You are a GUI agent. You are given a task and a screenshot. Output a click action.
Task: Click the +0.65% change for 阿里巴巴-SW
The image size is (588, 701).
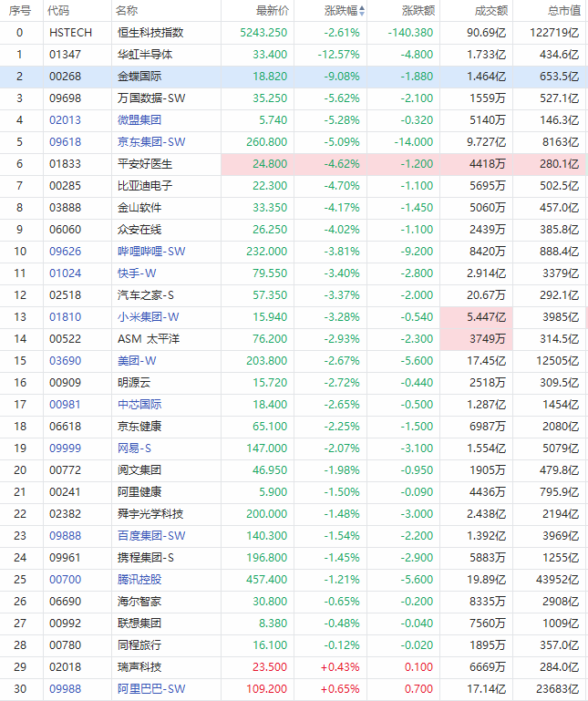tap(340, 689)
